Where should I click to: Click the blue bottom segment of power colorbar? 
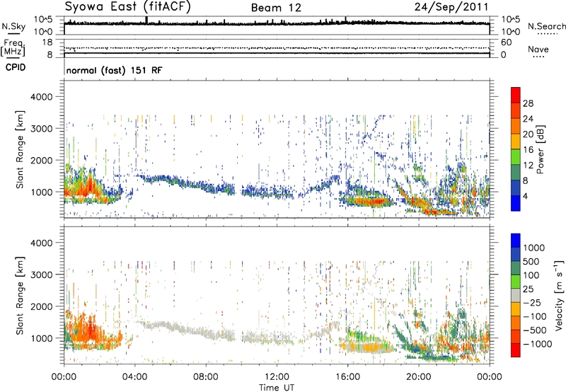(516, 203)
